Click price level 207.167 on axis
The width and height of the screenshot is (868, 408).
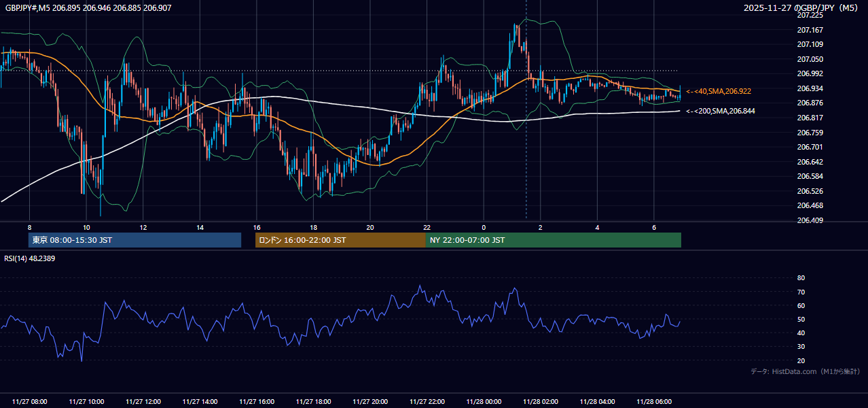810,30
